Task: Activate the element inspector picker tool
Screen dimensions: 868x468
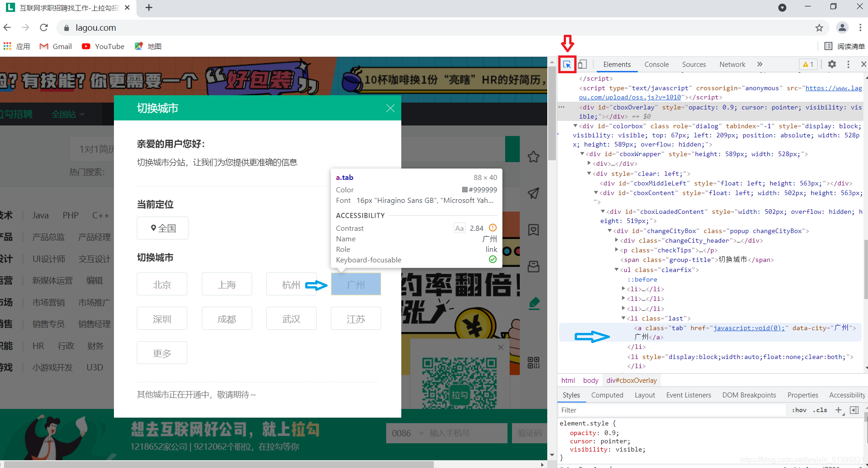Action: coord(567,65)
